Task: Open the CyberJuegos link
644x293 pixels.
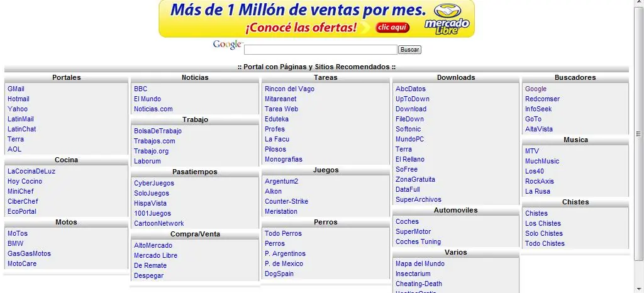Action: coord(154,184)
